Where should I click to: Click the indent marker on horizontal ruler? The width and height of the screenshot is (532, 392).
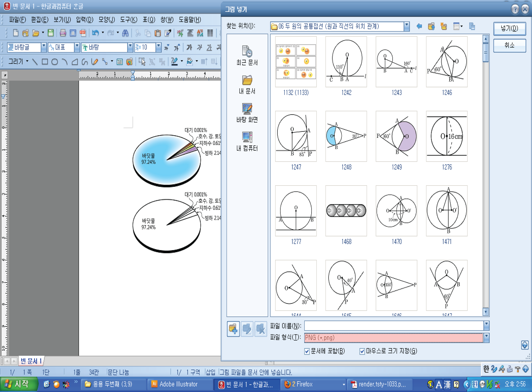(133, 75)
